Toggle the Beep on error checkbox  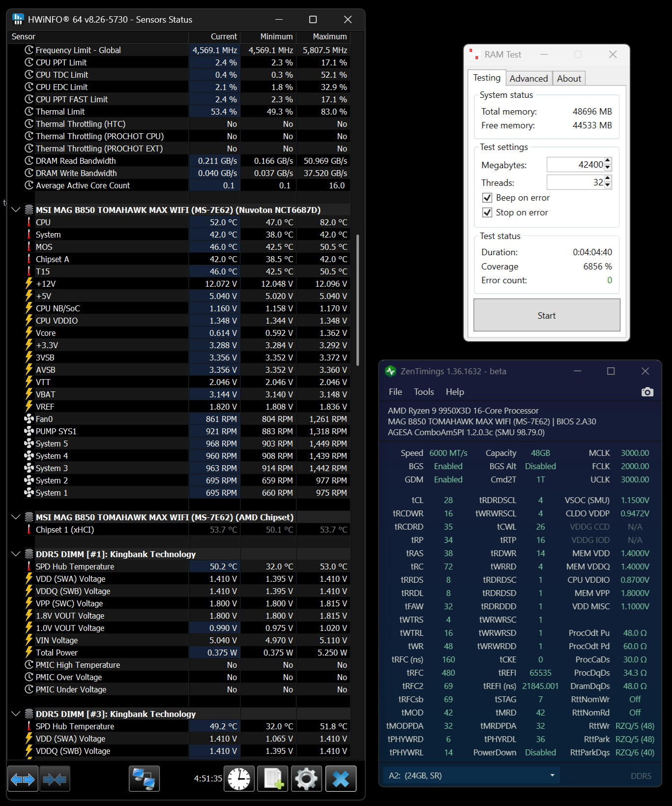487,198
